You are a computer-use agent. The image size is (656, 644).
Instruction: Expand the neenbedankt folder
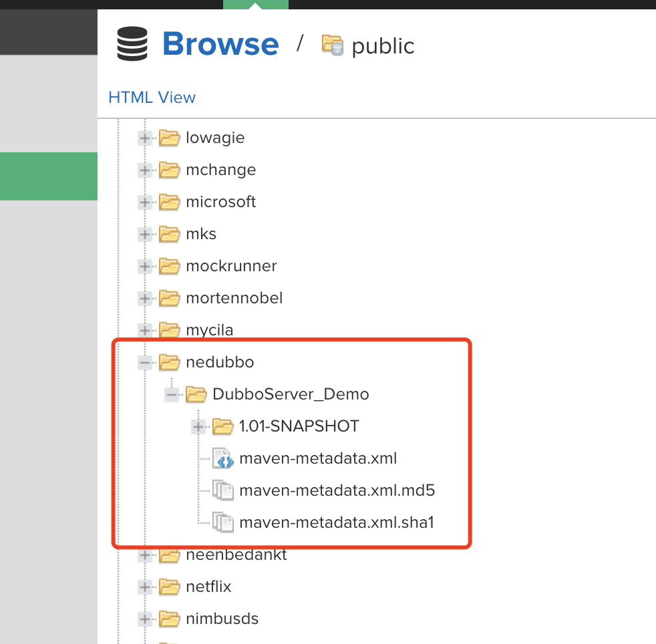pos(145,555)
